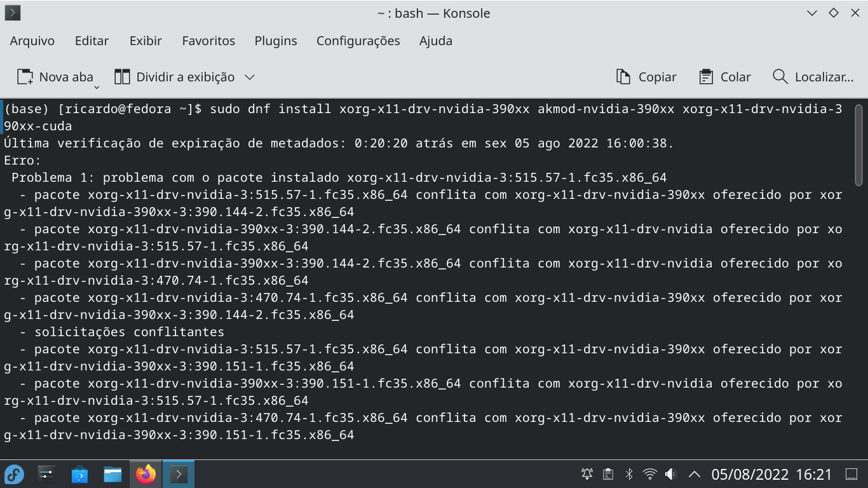Click the 'Última verificação de expiração' line
The width and height of the screenshot is (868, 488).
339,143
